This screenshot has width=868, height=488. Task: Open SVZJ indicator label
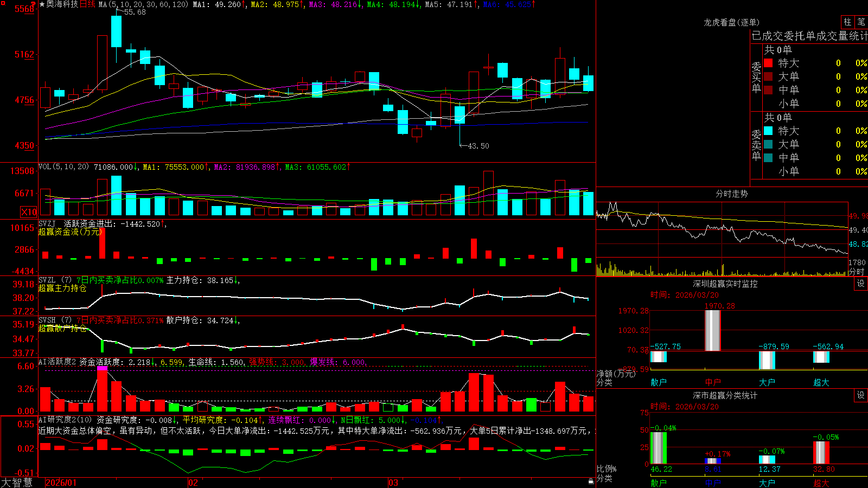[47, 223]
